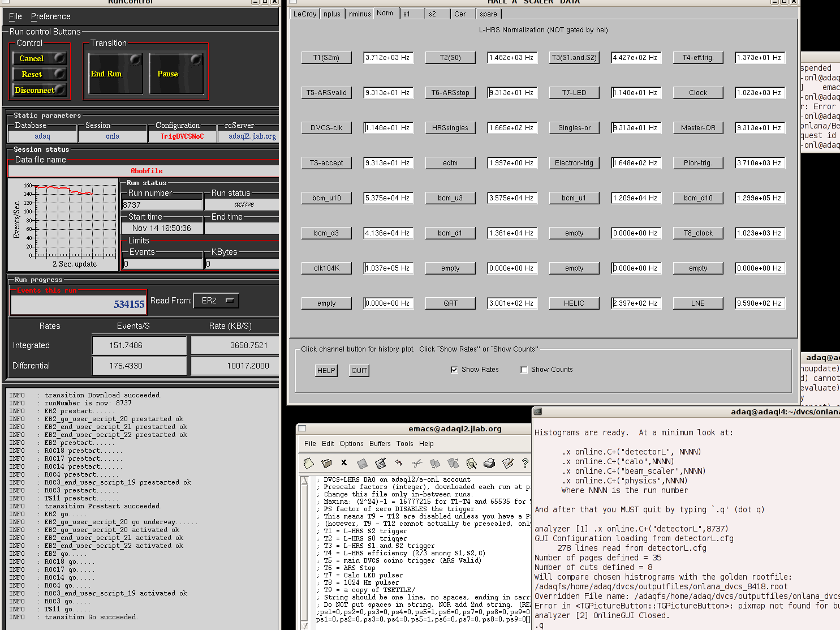
Task: Open the RunControl File menu
Action: 15,16
